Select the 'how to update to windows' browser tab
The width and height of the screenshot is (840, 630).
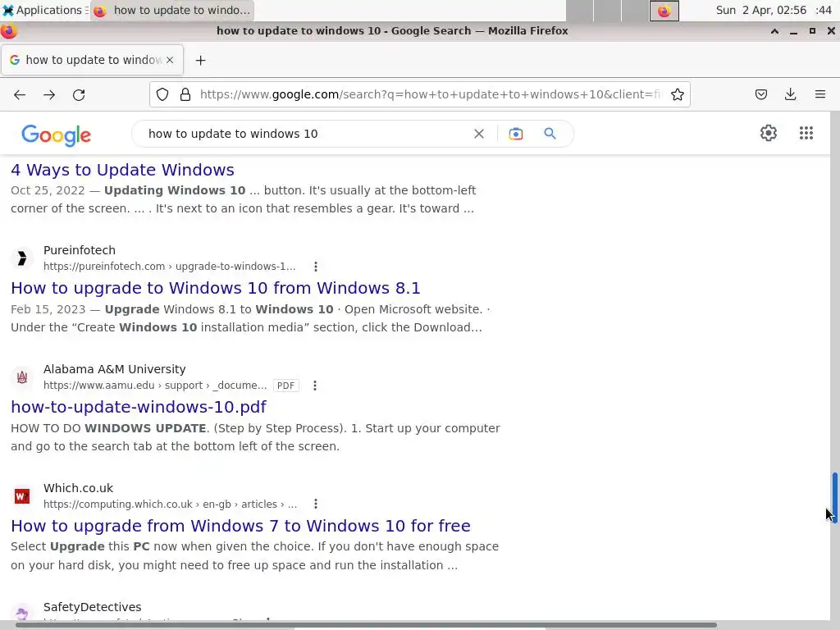click(92, 60)
